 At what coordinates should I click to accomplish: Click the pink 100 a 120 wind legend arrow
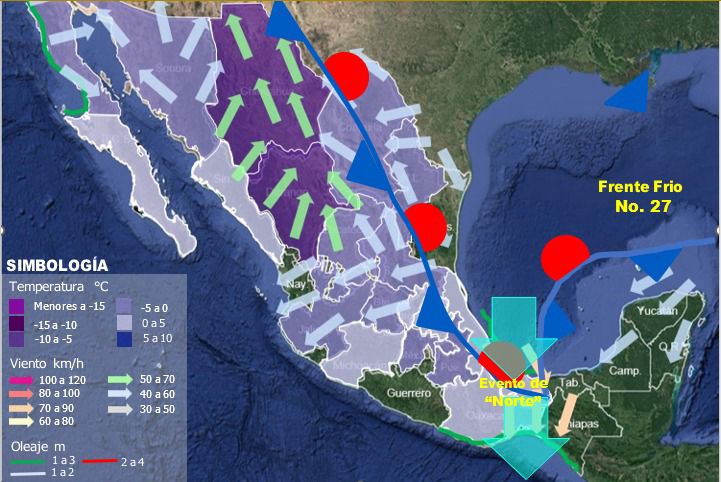20,380
